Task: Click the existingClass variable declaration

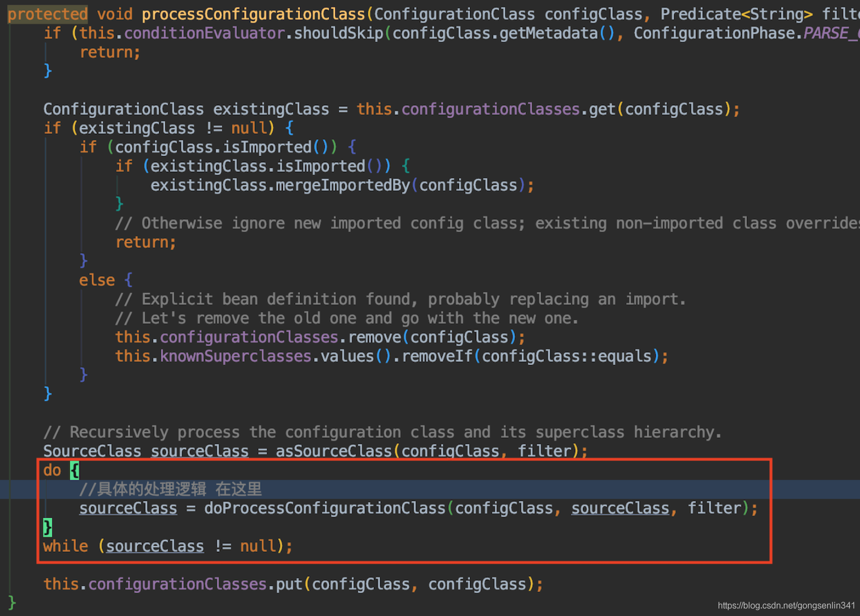Action: (x=271, y=109)
